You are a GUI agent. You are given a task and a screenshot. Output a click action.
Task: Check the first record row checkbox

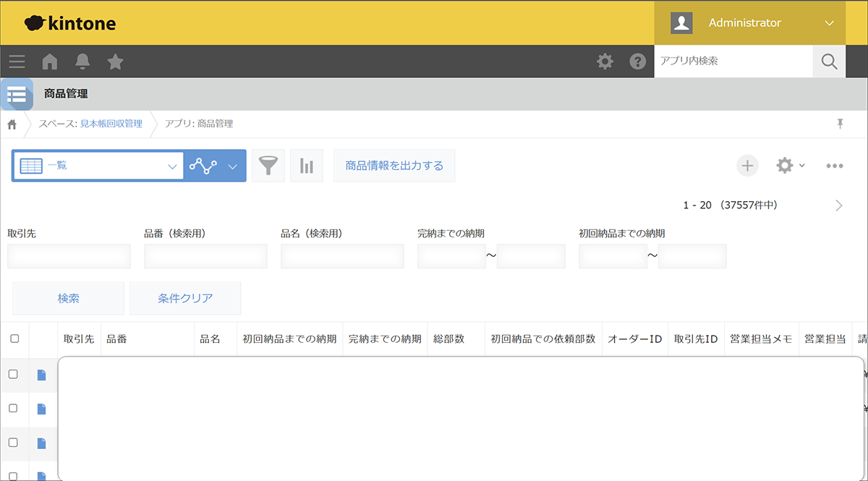point(13,374)
